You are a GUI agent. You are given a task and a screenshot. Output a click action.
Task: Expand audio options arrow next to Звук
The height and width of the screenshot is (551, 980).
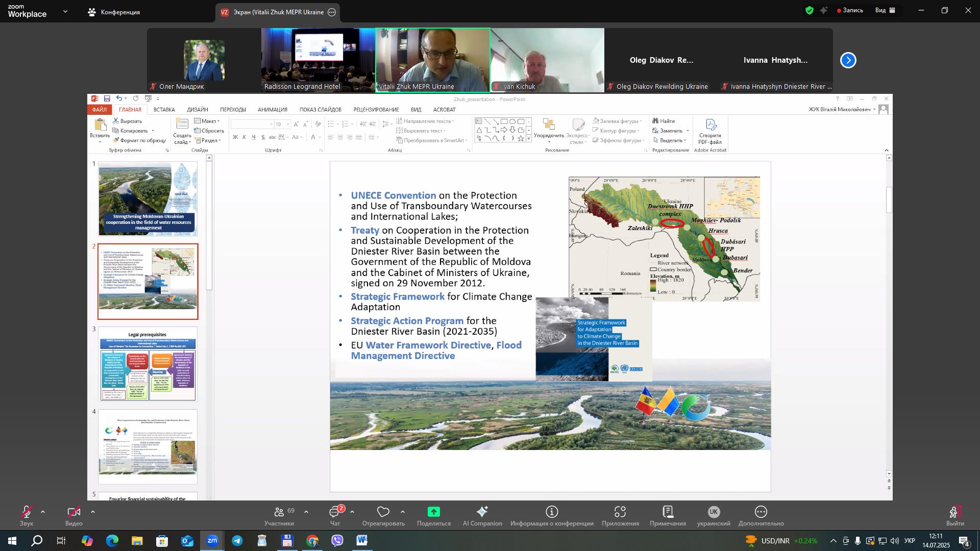point(43,512)
